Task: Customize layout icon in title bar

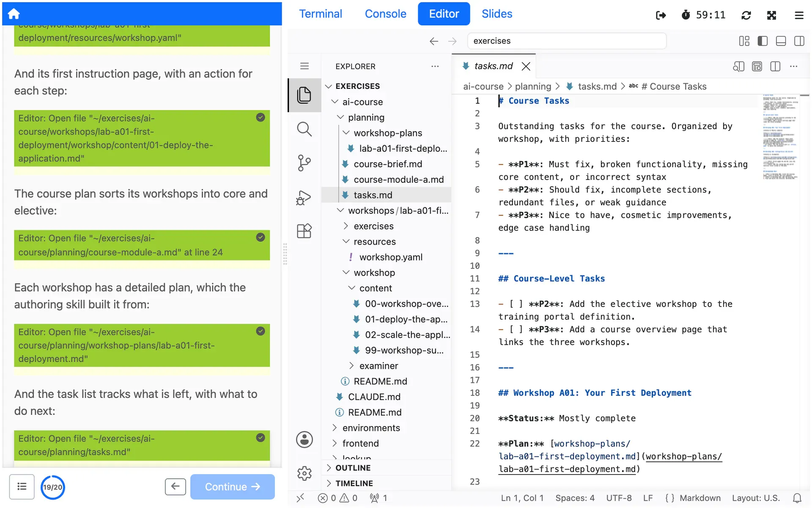Action: [744, 41]
